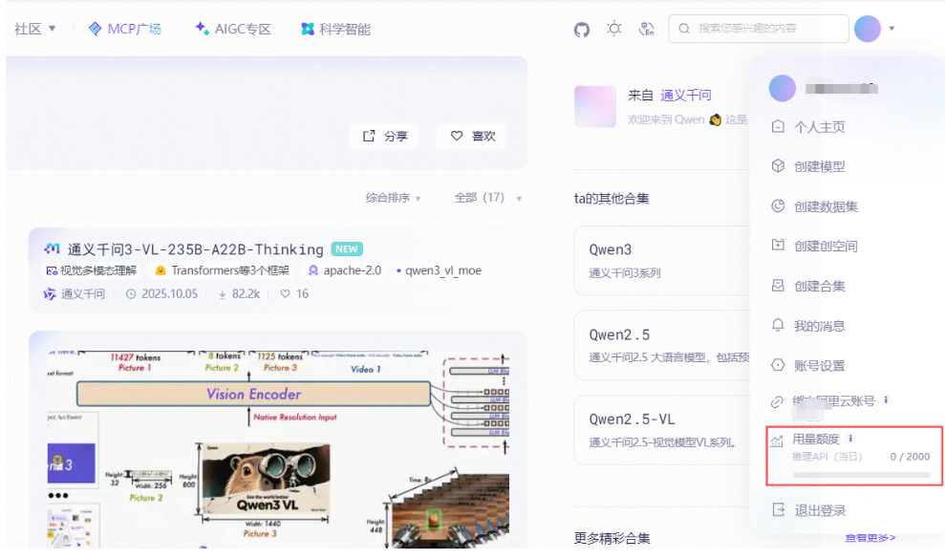Click the 更多精彩合集 heading

pyautogui.click(x=612, y=538)
